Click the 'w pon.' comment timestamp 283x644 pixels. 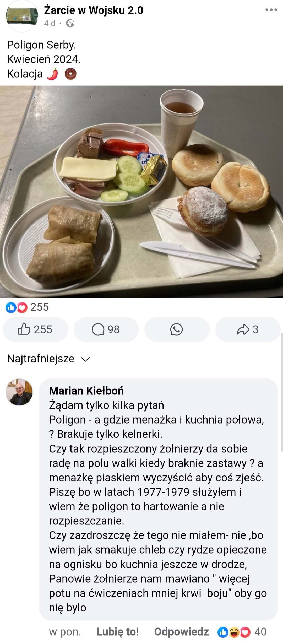point(65,632)
